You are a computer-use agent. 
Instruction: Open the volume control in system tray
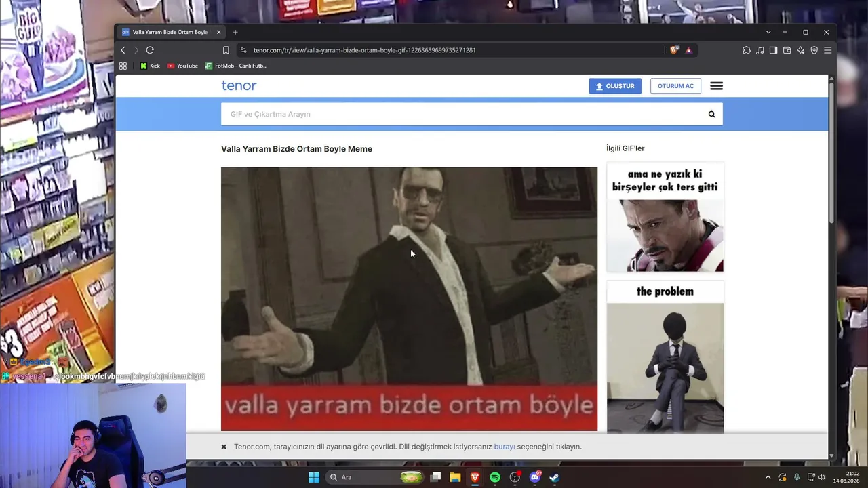pyautogui.click(x=822, y=477)
